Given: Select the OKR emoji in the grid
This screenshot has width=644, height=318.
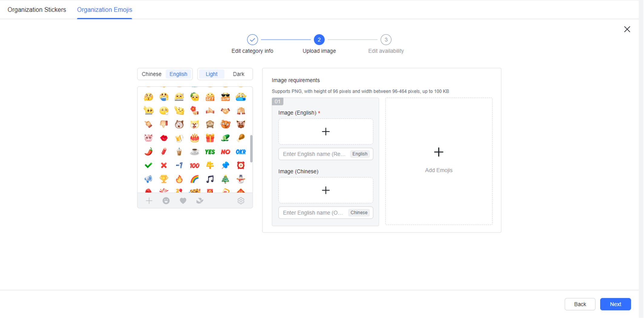Looking at the screenshot, I should click(x=241, y=151).
